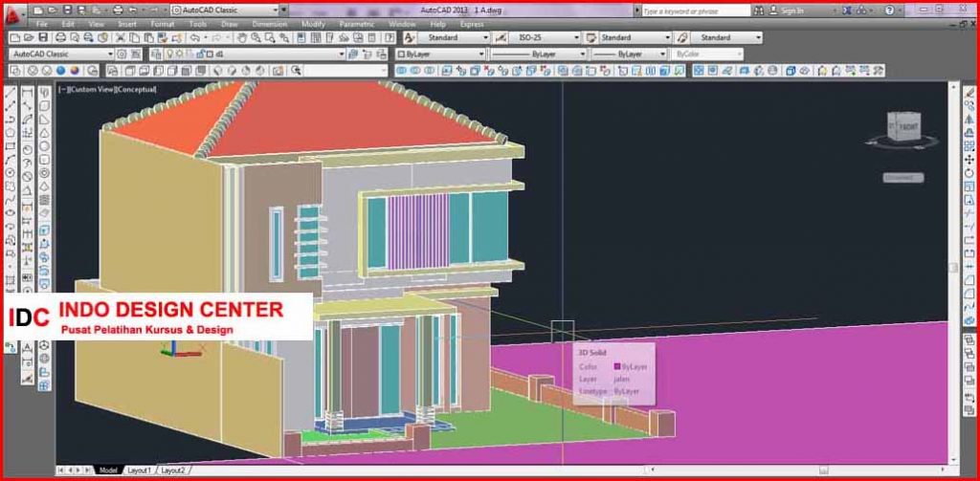Select the Circle tool in Draw toolbar
This screenshot has height=481, width=980.
[x=11, y=172]
